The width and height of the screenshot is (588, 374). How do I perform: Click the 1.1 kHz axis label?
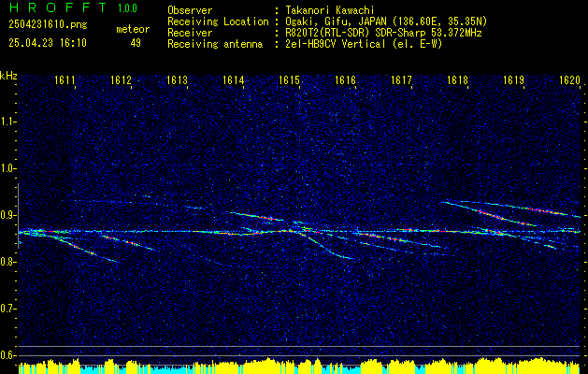tap(7, 122)
